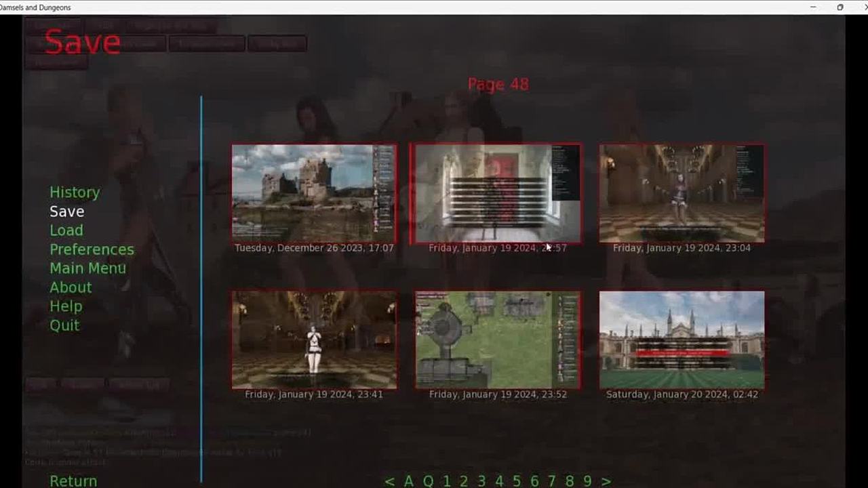Click the Return button
The image size is (868, 488).
[x=73, y=481]
